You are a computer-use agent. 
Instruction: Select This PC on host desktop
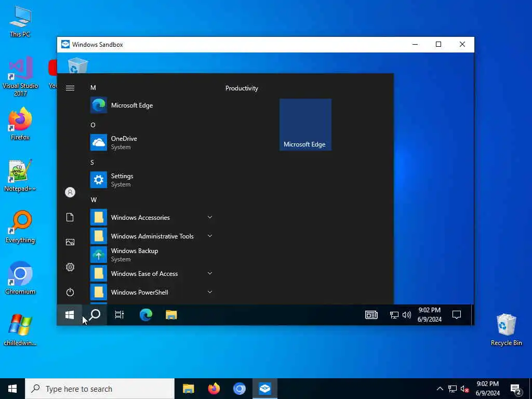(20, 21)
